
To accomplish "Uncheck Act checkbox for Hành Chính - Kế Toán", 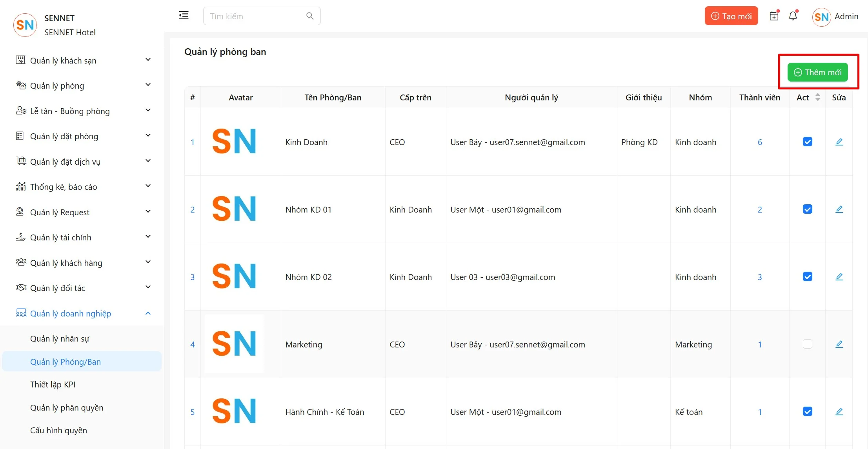I will (x=807, y=412).
